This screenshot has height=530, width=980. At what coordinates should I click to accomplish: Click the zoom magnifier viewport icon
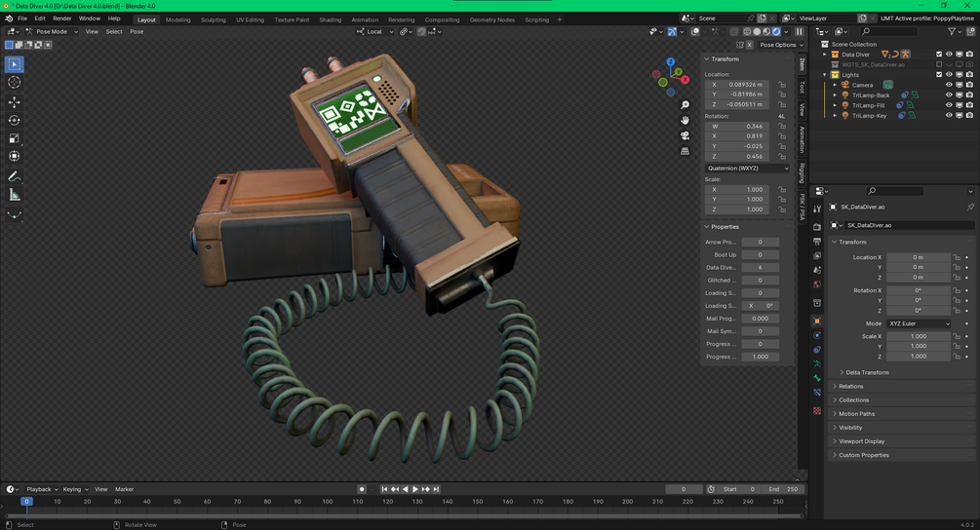click(685, 105)
